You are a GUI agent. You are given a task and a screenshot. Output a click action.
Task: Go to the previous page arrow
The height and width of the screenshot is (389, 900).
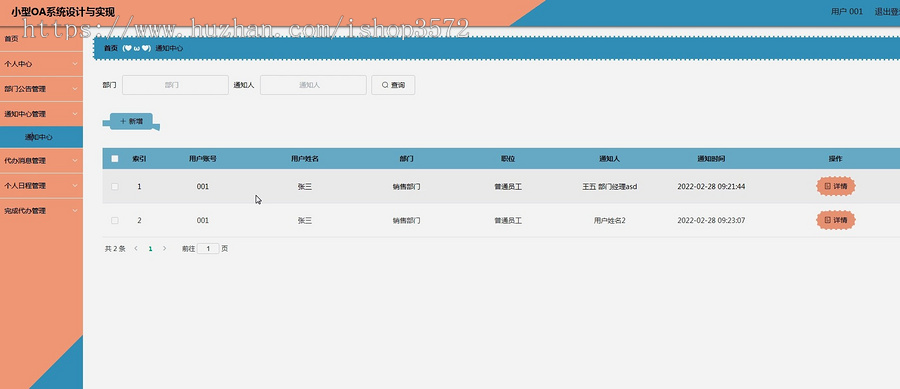tap(136, 248)
